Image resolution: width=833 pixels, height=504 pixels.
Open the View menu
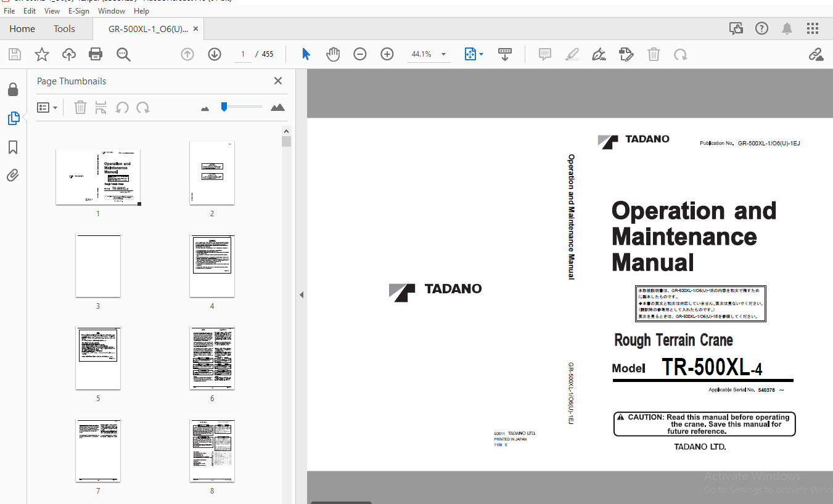click(52, 11)
